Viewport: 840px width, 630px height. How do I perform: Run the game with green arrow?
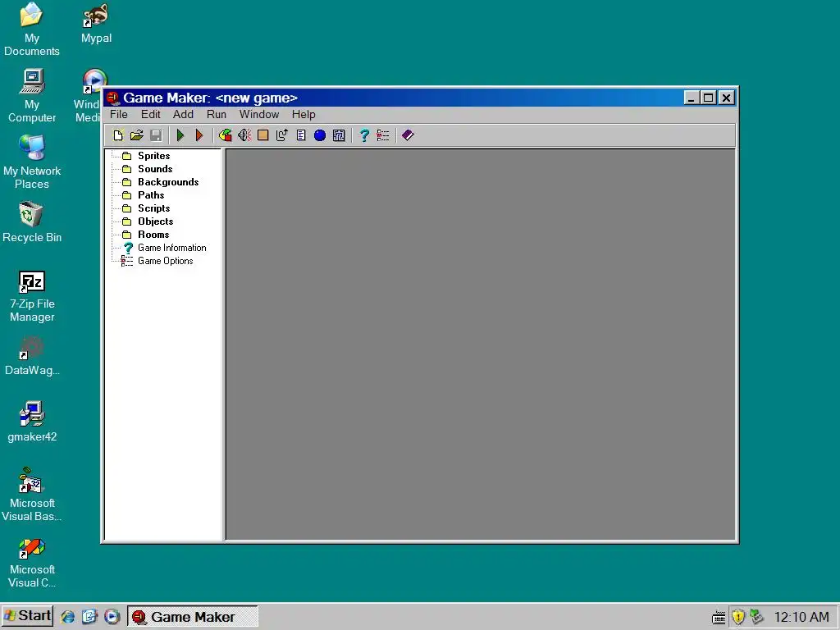(x=180, y=135)
